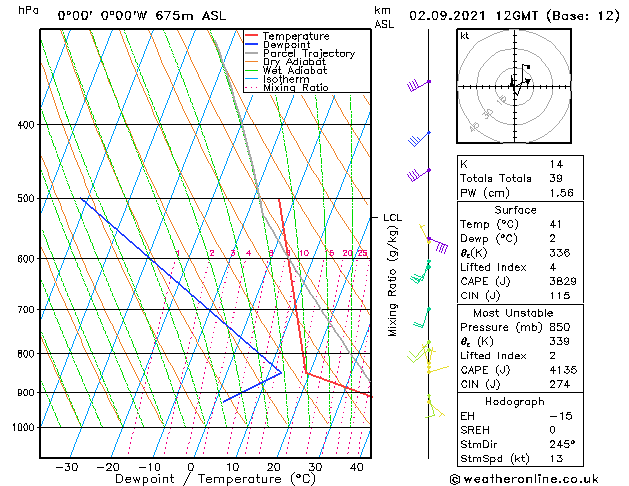The height and width of the screenshot is (486, 629).
Task: Click the 'km ASL' height axis label
Action: (384, 17)
